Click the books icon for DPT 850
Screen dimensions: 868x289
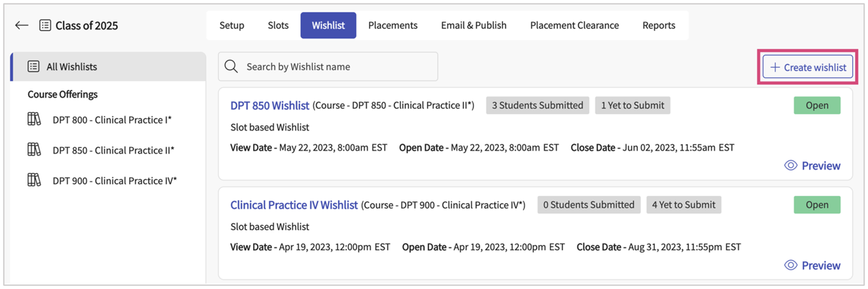(34, 149)
